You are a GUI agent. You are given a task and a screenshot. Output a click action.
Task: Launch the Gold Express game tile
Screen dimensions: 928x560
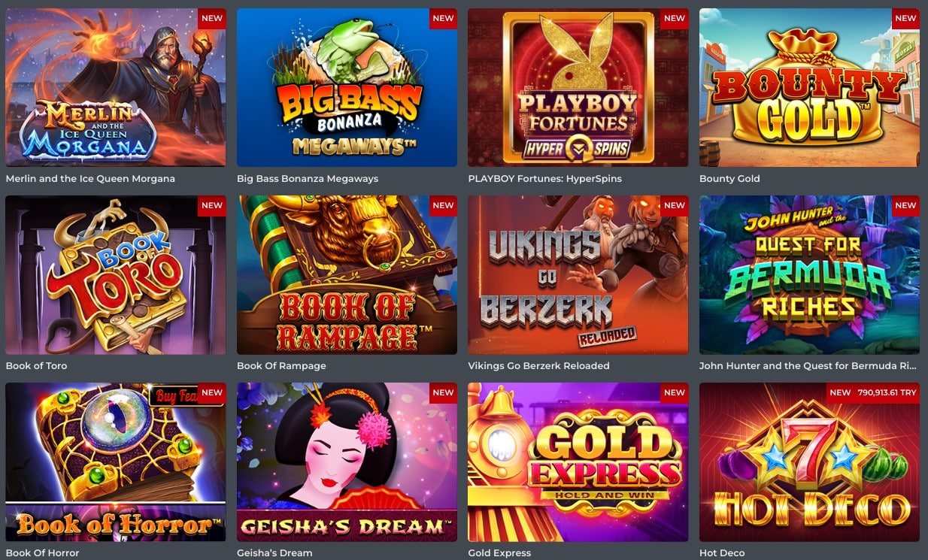click(x=578, y=462)
